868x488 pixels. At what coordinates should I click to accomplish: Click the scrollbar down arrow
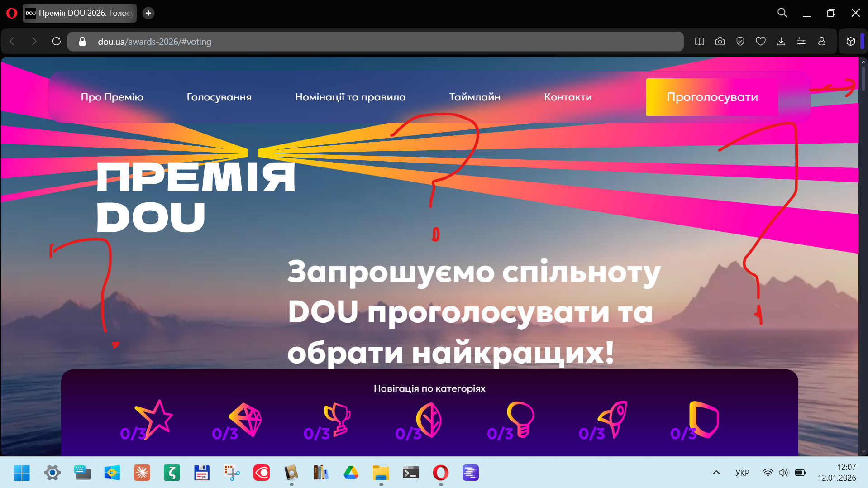pos(863,451)
